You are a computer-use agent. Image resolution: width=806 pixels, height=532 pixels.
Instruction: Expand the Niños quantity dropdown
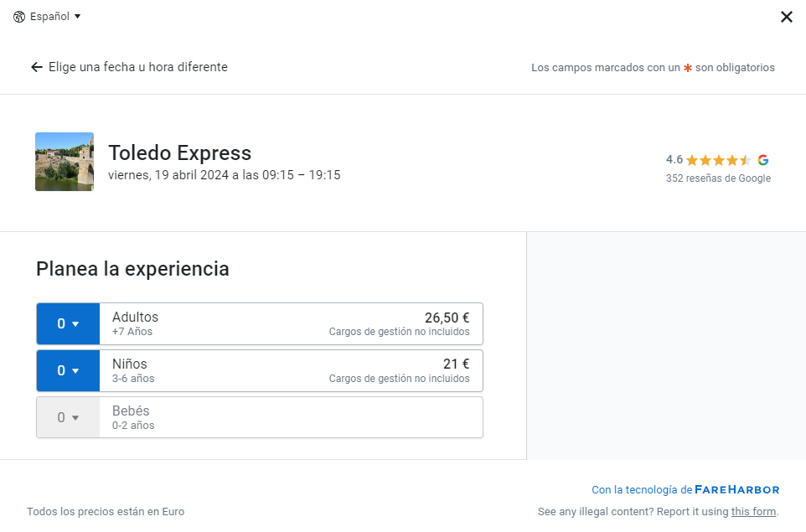(68, 371)
